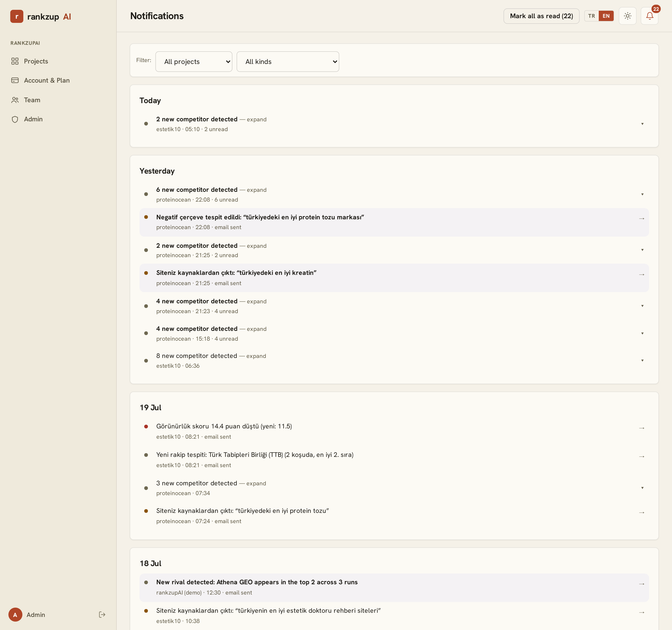Click the Yesterday section heading
This screenshot has width=672, height=630.
tap(157, 171)
